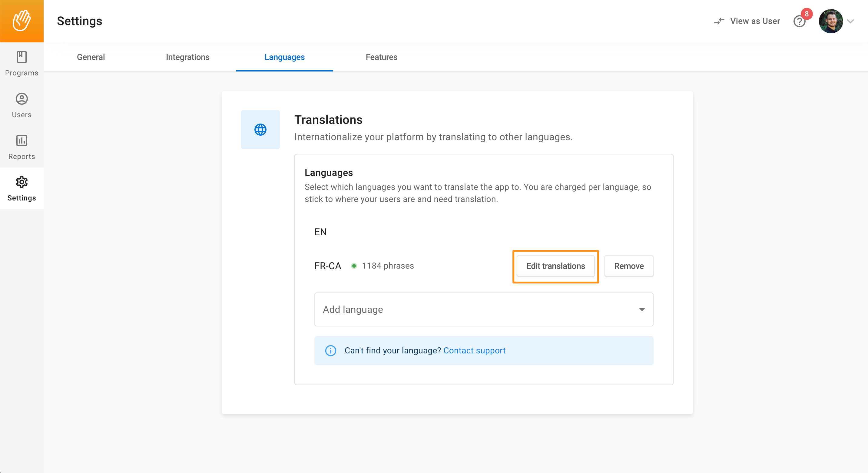Open the Users section in the sidebar
This screenshot has width=868, height=473.
pos(22,105)
